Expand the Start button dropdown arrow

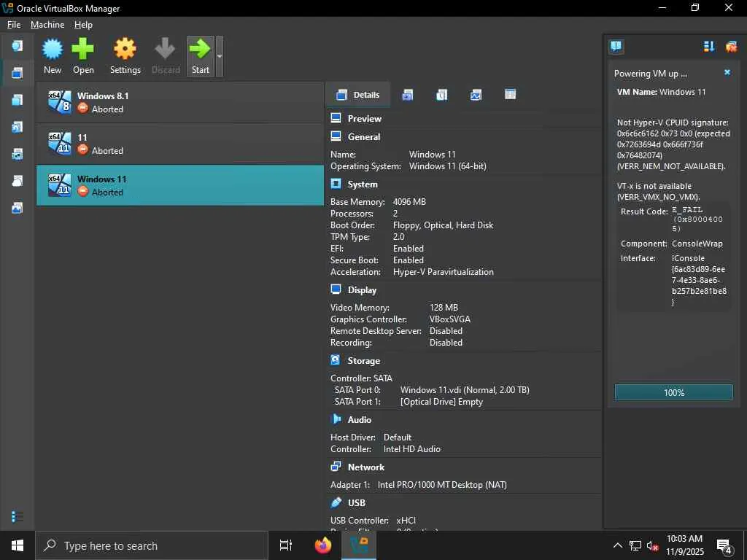click(x=219, y=56)
